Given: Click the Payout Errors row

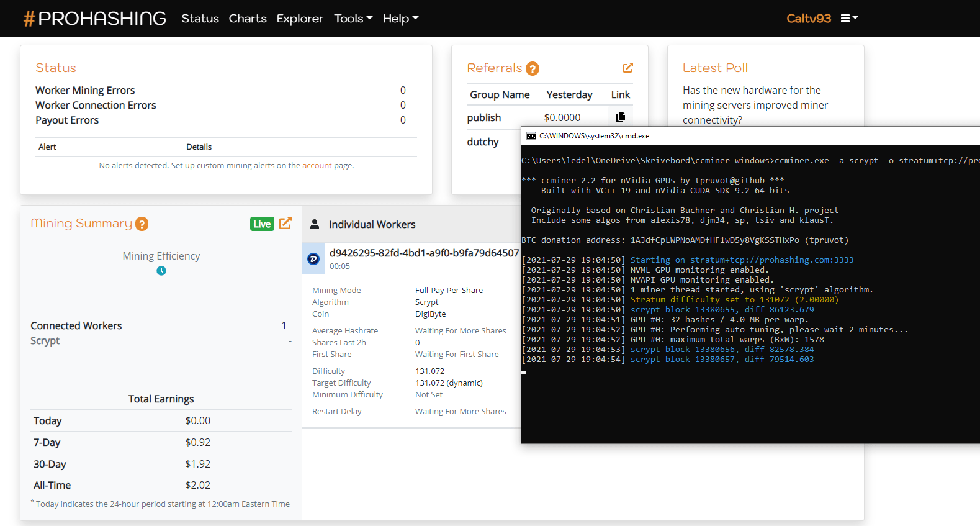Looking at the screenshot, I should tap(226, 120).
